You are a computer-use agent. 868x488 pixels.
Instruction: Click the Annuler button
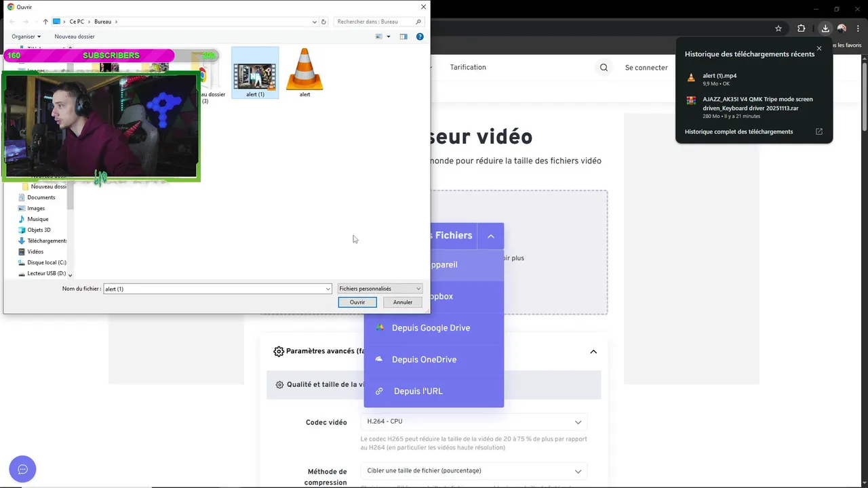click(403, 302)
